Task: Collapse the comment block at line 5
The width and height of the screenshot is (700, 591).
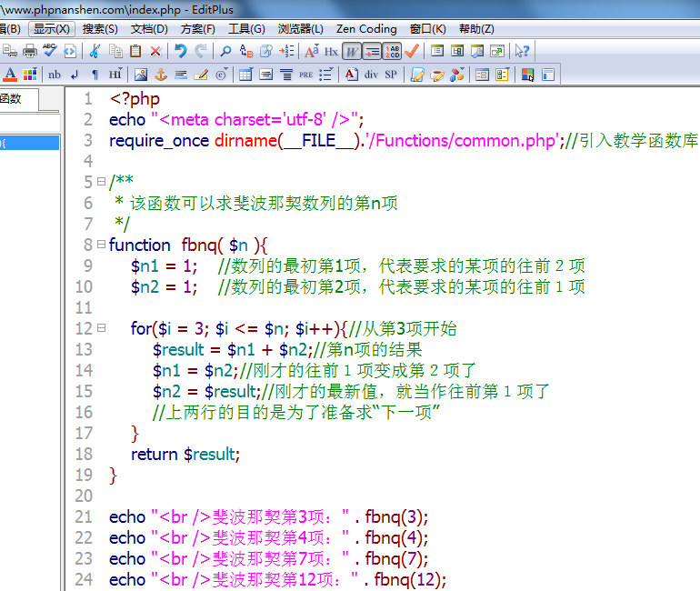Action: (x=101, y=181)
